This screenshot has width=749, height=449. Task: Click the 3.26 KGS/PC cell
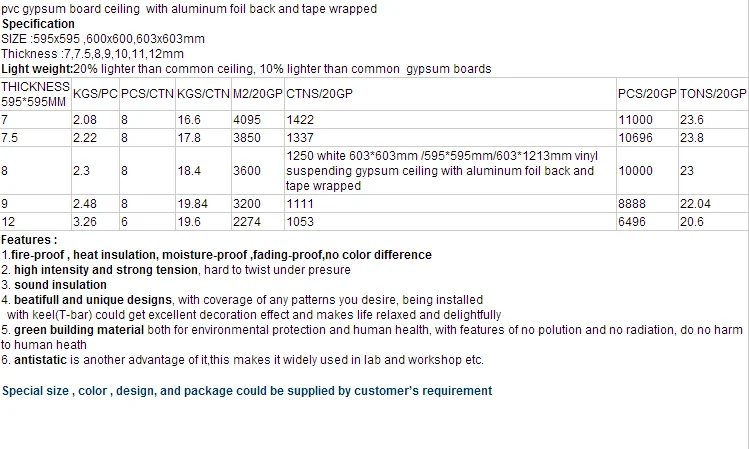[x=86, y=223]
